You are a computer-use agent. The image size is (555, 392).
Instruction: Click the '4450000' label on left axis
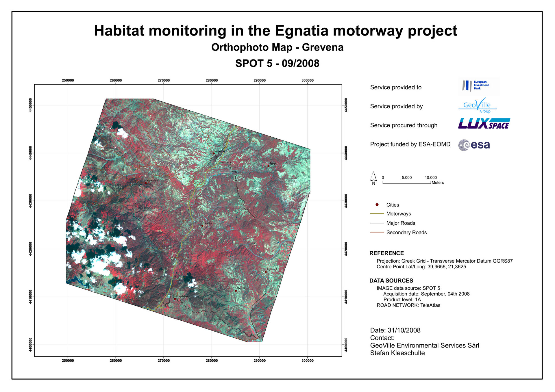[x=30, y=105]
